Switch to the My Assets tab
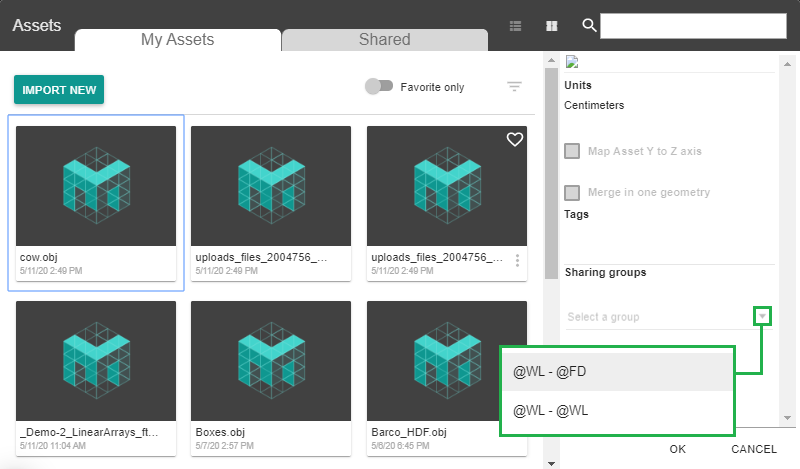The height and width of the screenshot is (469, 800). (177, 40)
